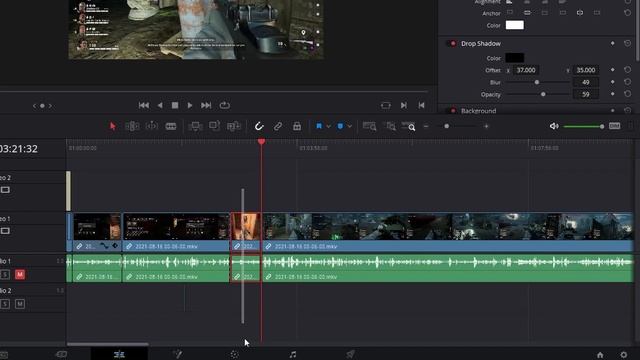Switch to the Edit page tab

coord(119,354)
